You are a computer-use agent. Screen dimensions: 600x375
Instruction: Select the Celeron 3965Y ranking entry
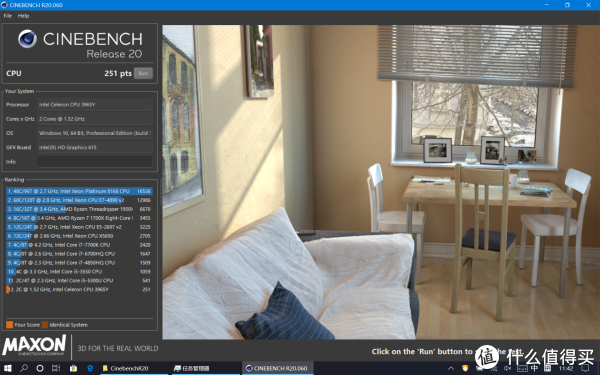79,289
